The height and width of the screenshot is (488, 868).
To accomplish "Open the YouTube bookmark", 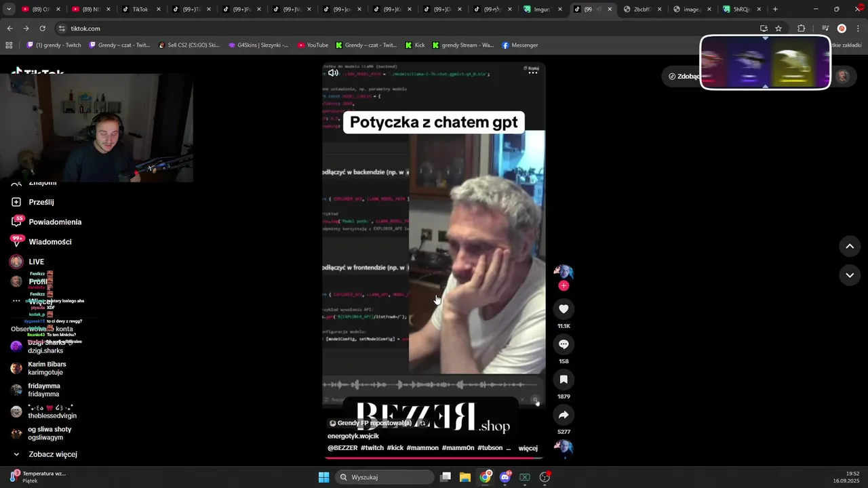I will click(313, 45).
